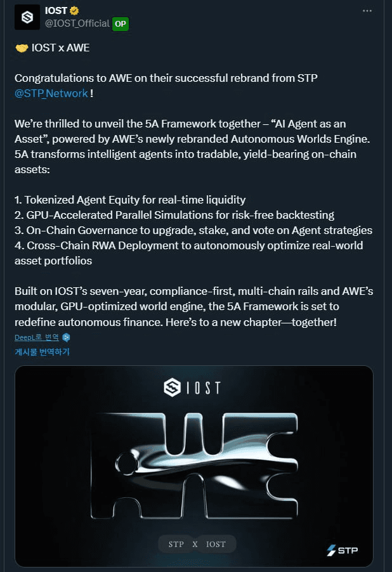Select 게시물 번역하기 to translate post
This screenshot has height=572, width=392.
click(42, 351)
